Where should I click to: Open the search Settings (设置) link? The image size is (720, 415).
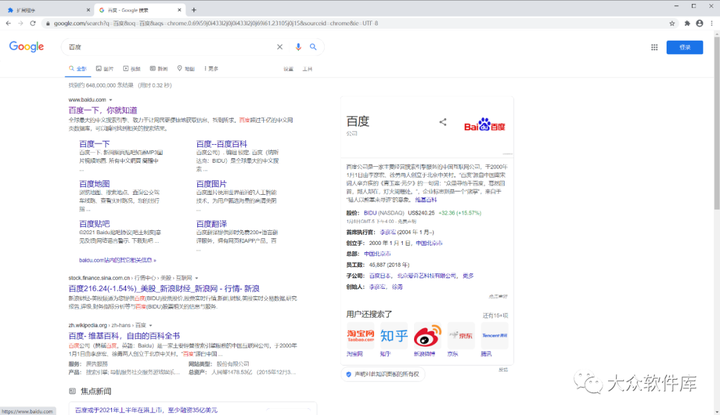[288, 69]
